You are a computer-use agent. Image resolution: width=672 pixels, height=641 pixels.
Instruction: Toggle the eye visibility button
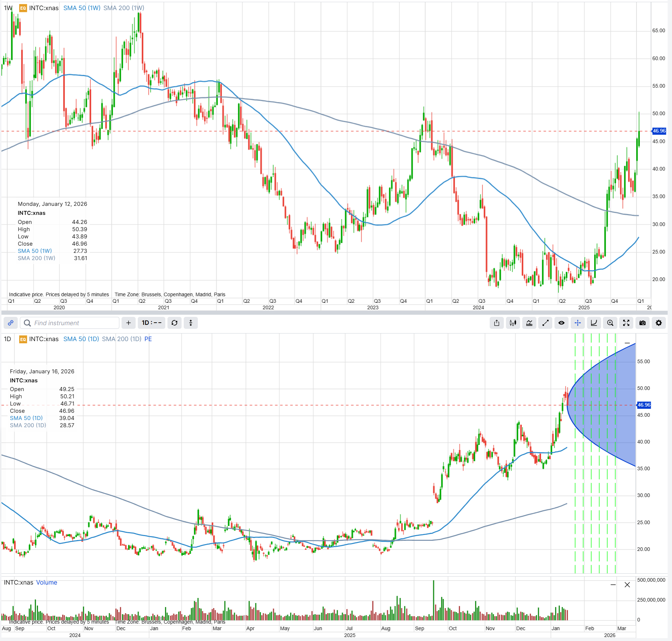tap(561, 323)
